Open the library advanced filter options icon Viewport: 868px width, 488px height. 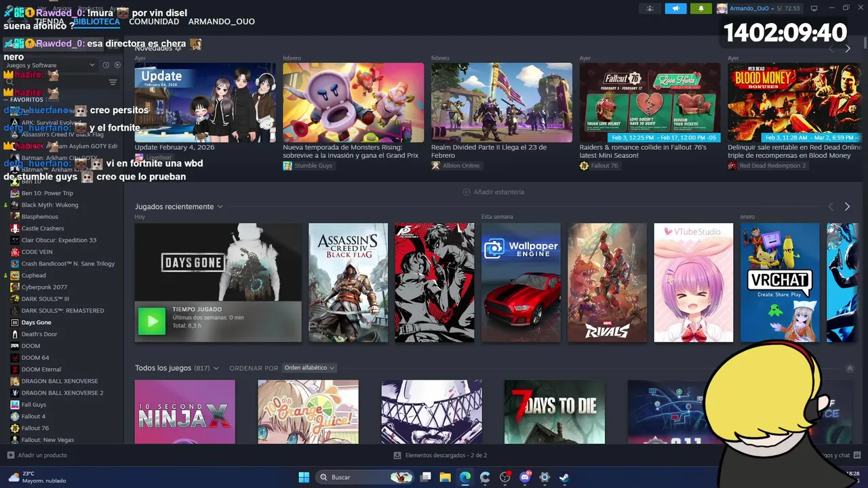[x=113, y=82]
